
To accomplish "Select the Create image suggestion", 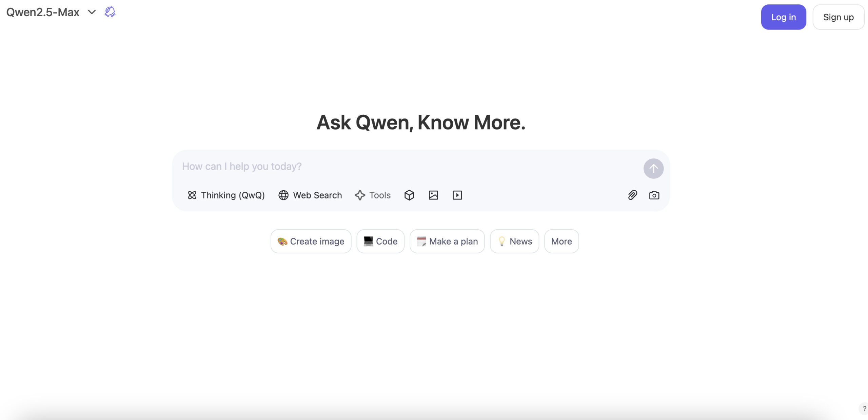I will (x=311, y=241).
